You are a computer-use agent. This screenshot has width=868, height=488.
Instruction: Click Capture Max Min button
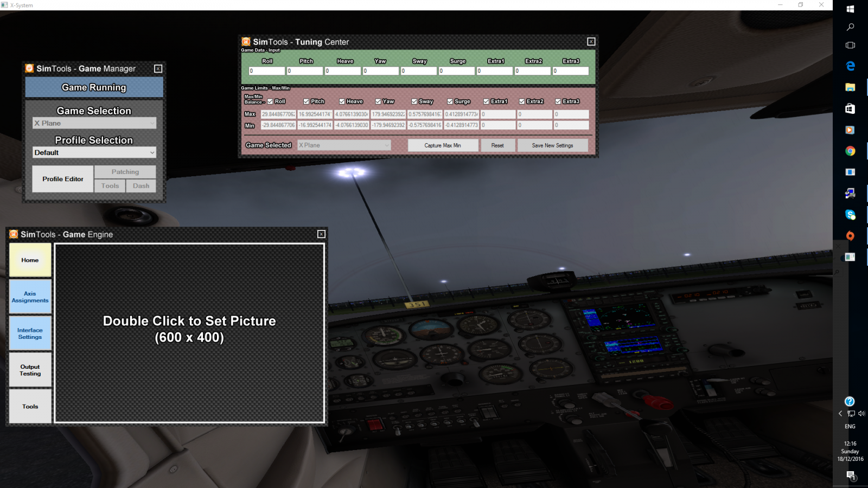coord(443,145)
